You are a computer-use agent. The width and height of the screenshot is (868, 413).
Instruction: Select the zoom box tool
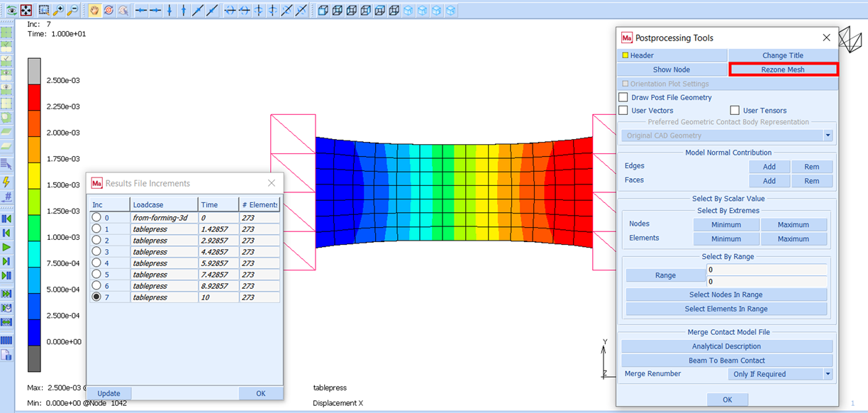click(45, 11)
